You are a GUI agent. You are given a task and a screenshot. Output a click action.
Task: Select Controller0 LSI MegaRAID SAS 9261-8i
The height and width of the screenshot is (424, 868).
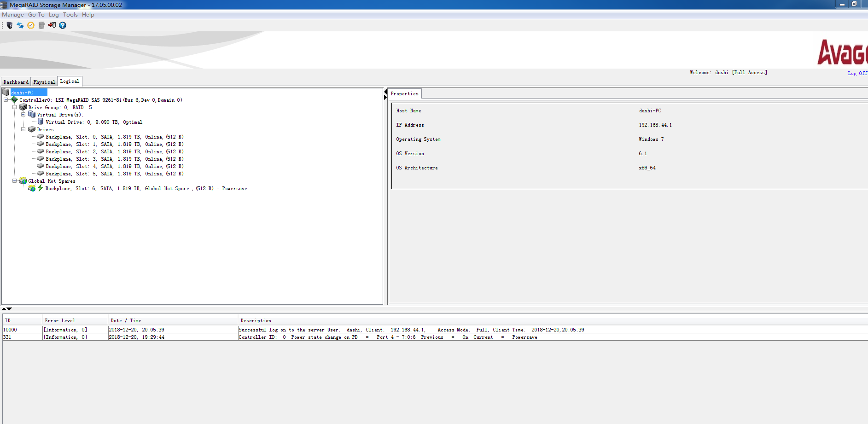tap(101, 100)
